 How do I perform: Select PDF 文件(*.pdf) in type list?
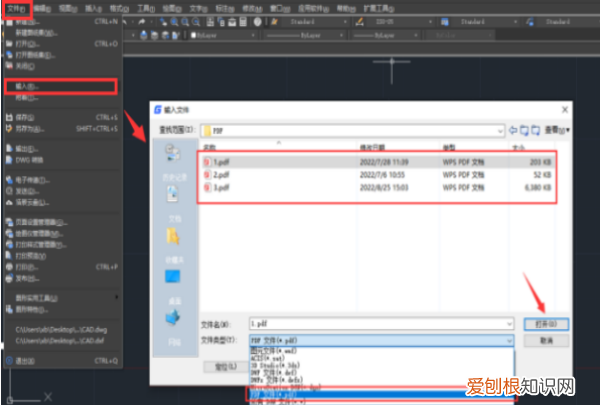click(x=381, y=394)
